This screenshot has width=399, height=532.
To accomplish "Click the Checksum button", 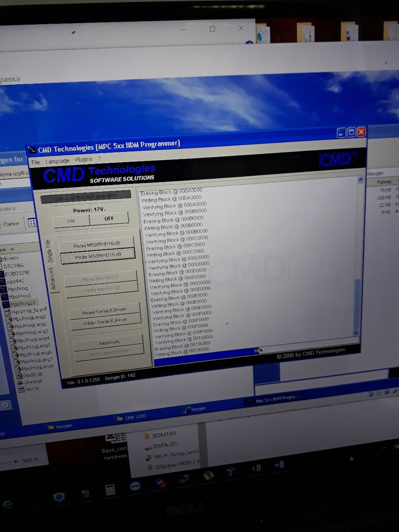I will (x=108, y=342).
